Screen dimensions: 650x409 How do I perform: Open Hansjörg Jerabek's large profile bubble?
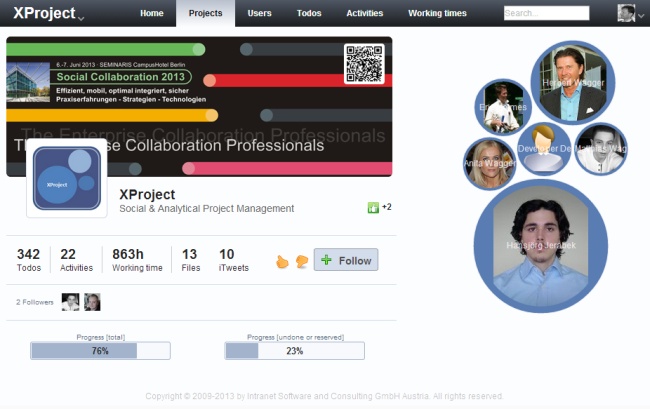point(541,246)
